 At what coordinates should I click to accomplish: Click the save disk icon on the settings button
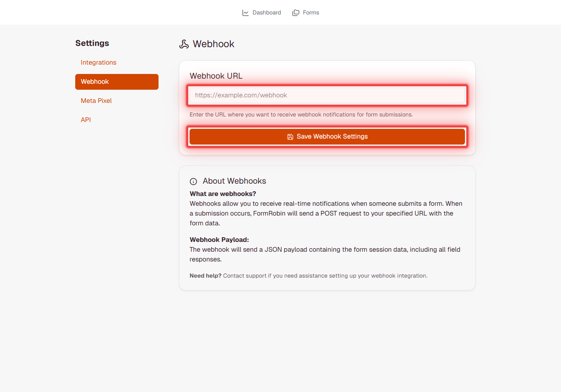pyautogui.click(x=290, y=136)
